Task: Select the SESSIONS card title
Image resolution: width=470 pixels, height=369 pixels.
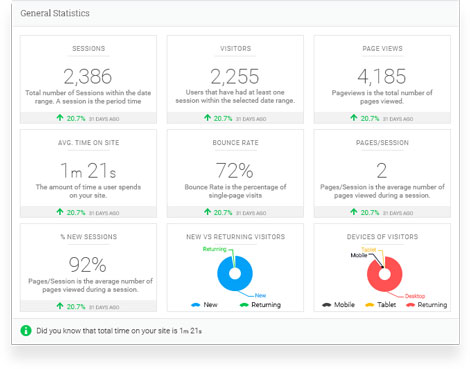Action: tap(89, 49)
